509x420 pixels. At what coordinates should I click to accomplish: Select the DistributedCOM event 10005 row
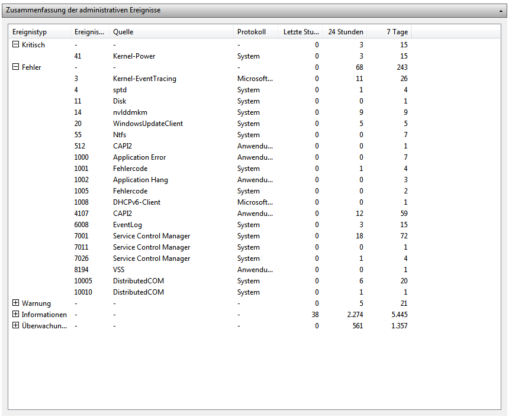210,281
